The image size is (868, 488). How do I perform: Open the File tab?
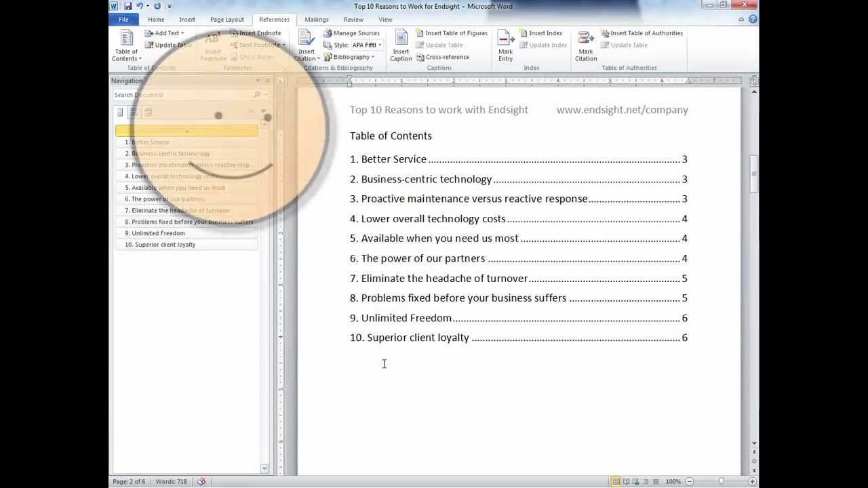123,20
